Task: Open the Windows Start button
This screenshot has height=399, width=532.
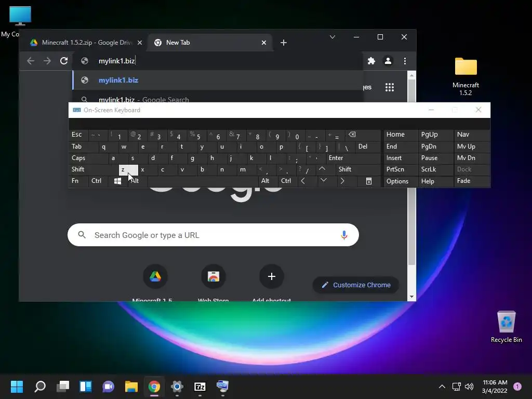Action: (x=17, y=387)
